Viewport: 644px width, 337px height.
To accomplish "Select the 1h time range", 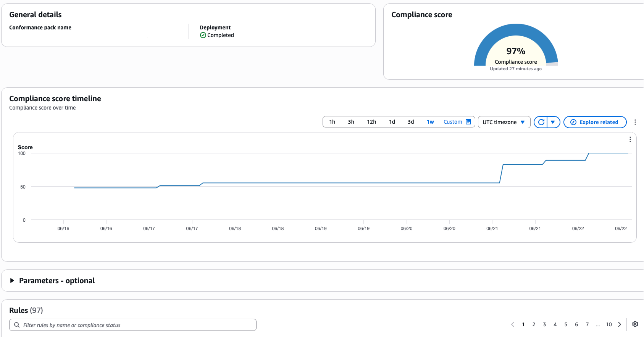I will pyautogui.click(x=332, y=122).
